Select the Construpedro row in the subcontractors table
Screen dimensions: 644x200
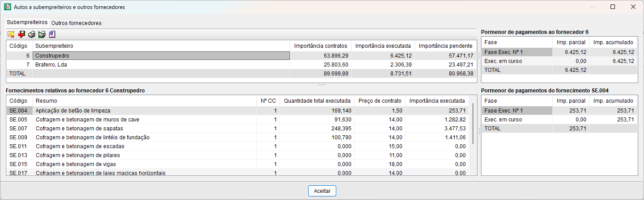coord(53,56)
